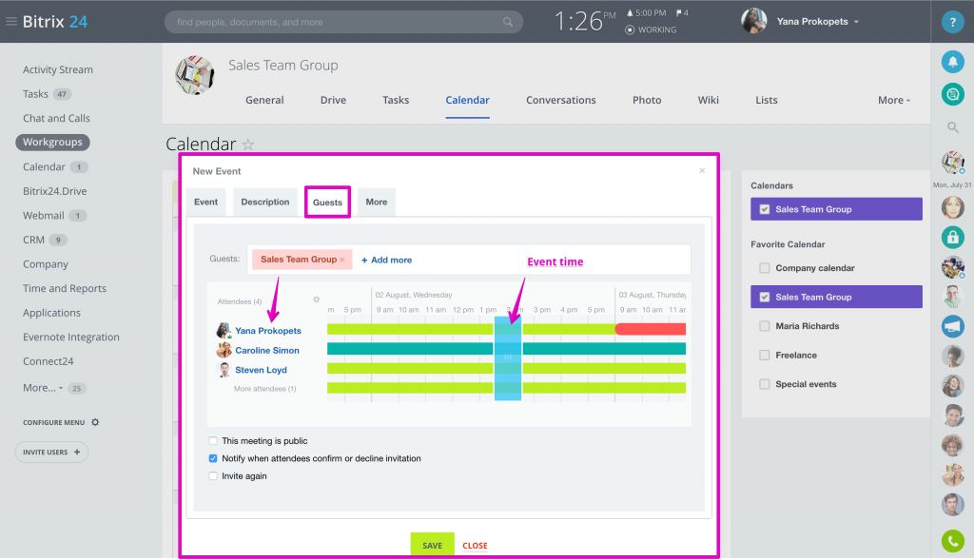Click Caroline Simon's avatar in attendees list
974x560 pixels.
[224, 350]
